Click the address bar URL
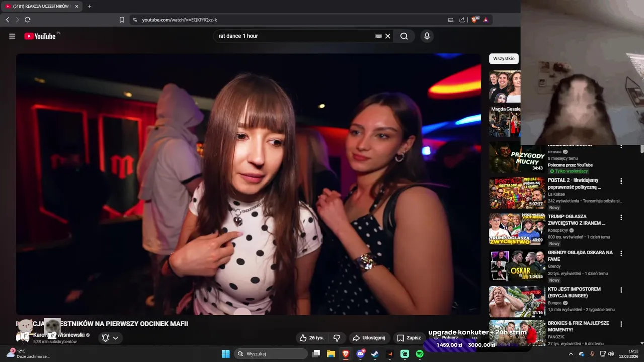The width and height of the screenshot is (644, 362). coord(180,20)
